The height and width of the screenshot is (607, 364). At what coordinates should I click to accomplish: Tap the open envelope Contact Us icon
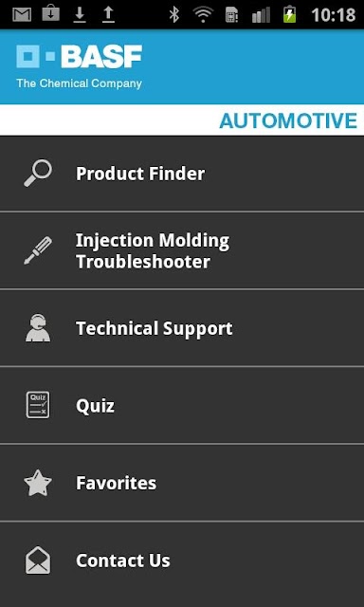click(x=38, y=561)
